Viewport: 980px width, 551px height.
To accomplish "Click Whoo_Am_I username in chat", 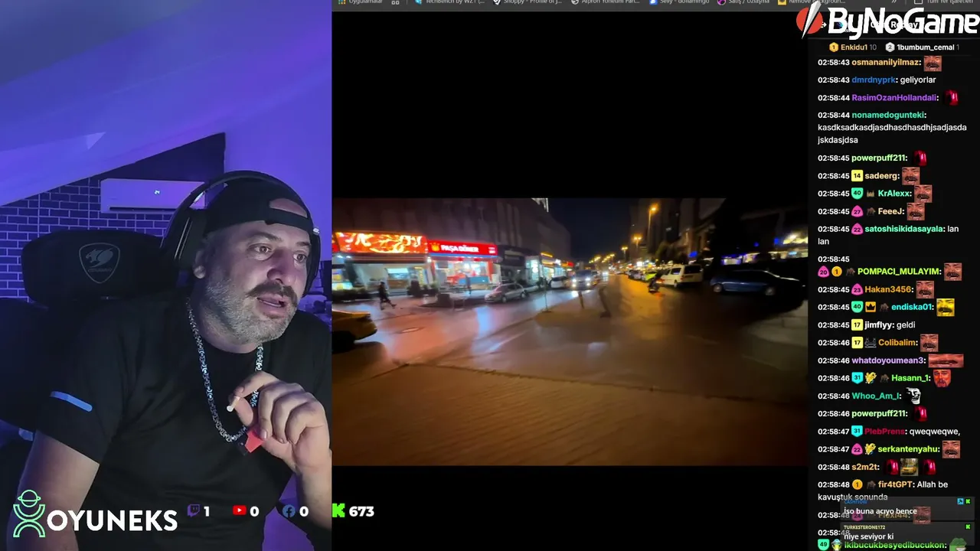I will 876,396.
